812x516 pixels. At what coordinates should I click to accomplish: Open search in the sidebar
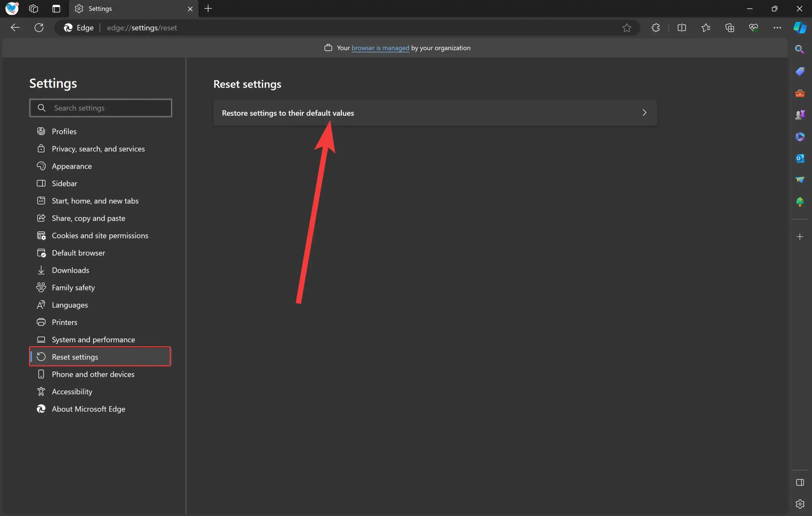pyautogui.click(x=800, y=49)
